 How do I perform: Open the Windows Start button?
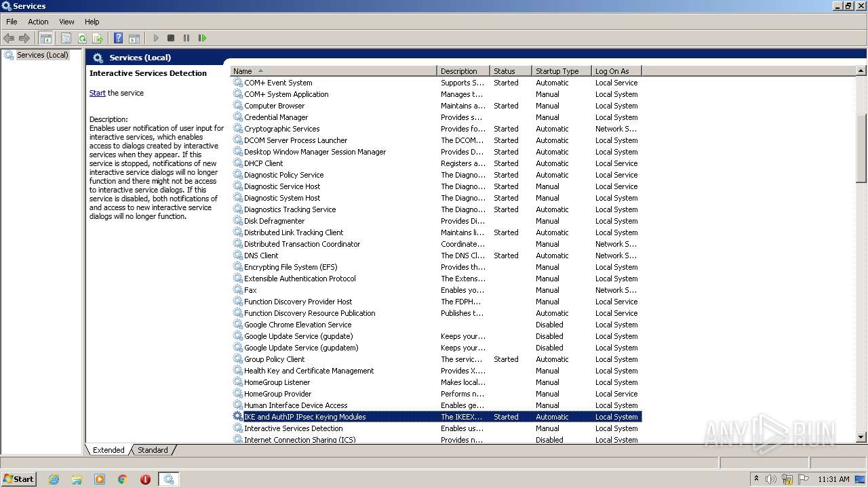pos(18,479)
